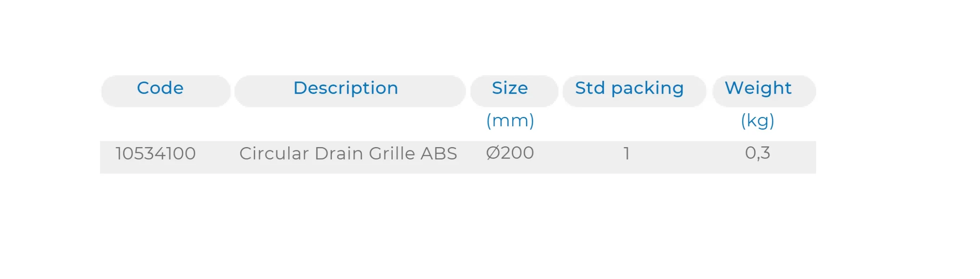Viewport: 980px width, 279px height.
Task: Select the Size column header
Action: pyautogui.click(x=510, y=88)
